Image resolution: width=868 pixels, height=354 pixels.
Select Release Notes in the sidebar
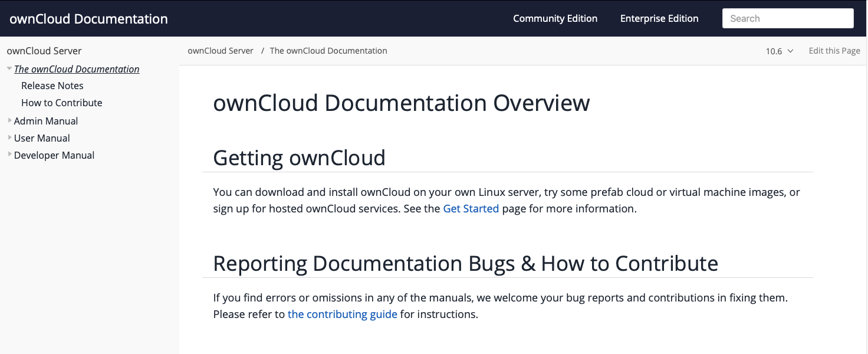pyautogui.click(x=52, y=86)
